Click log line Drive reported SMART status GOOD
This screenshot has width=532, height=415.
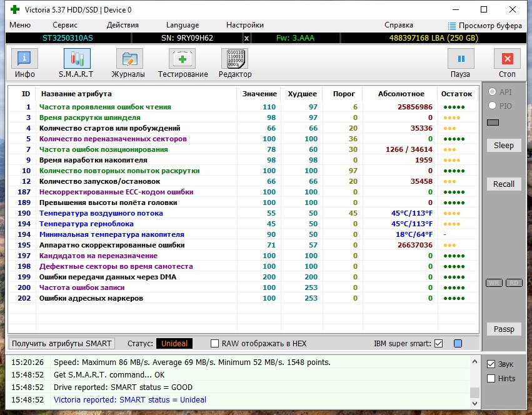123,387
